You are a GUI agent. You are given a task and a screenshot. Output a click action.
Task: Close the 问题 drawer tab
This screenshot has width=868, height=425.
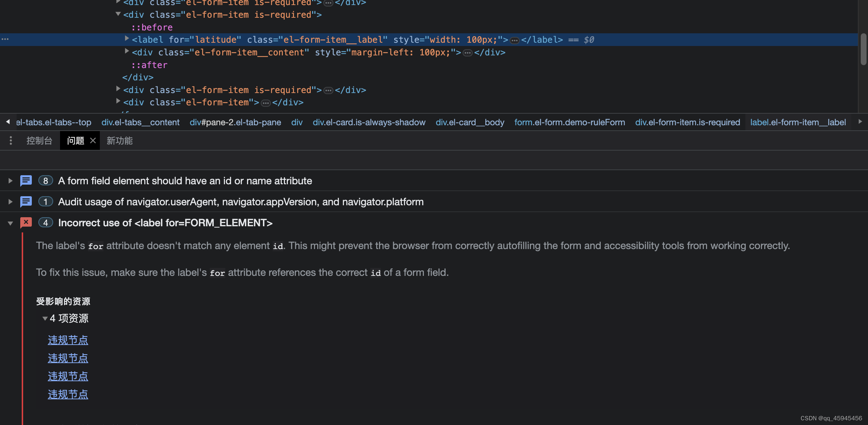click(93, 140)
